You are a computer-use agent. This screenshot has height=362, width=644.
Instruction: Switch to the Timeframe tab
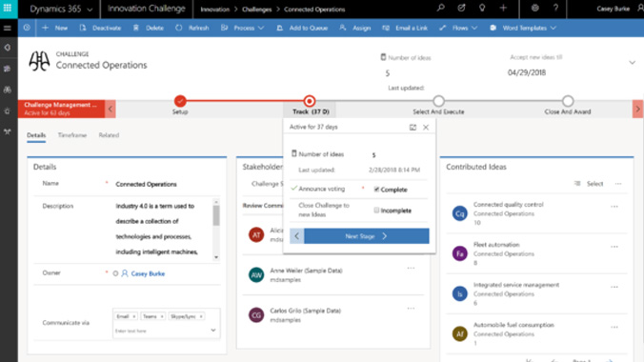[72, 134]
